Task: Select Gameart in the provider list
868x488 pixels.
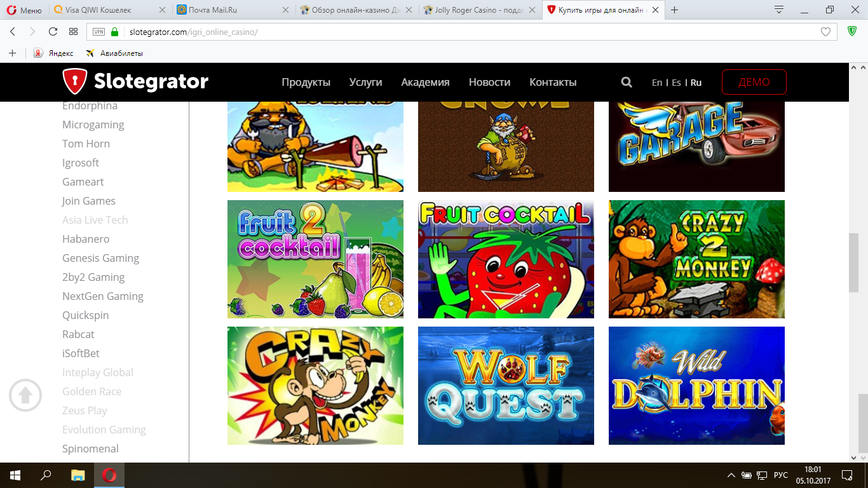Action: (x=83, y=182)
